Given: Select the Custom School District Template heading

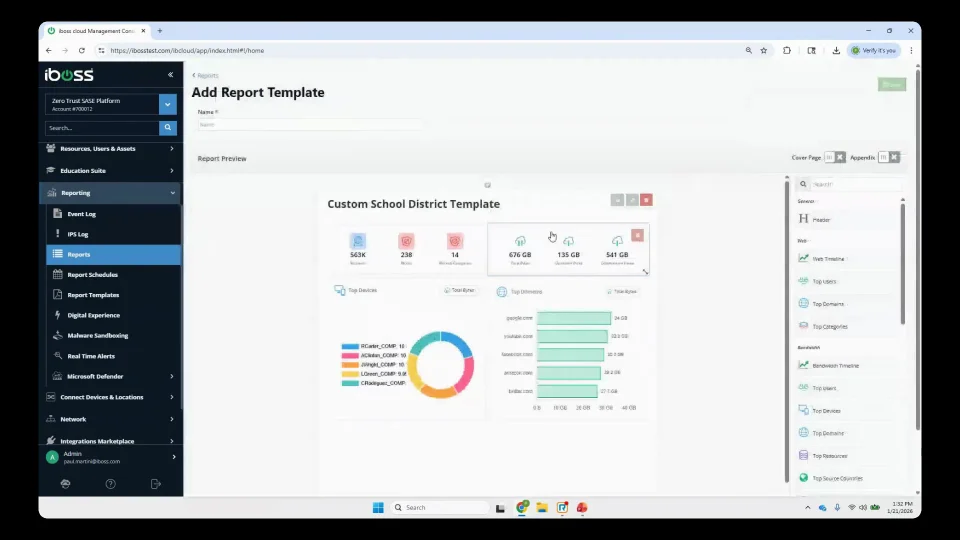Looking at the screenshot, I should pos(413,204).
